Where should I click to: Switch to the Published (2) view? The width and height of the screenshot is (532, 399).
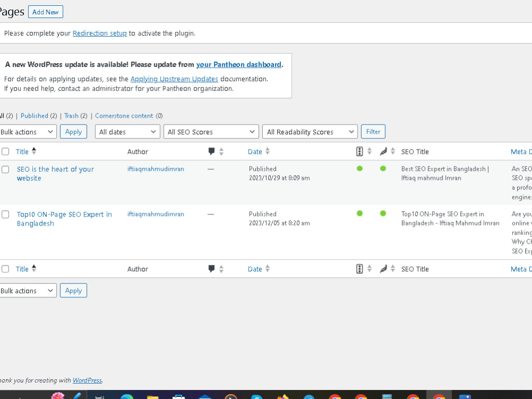tap(39, 115)
